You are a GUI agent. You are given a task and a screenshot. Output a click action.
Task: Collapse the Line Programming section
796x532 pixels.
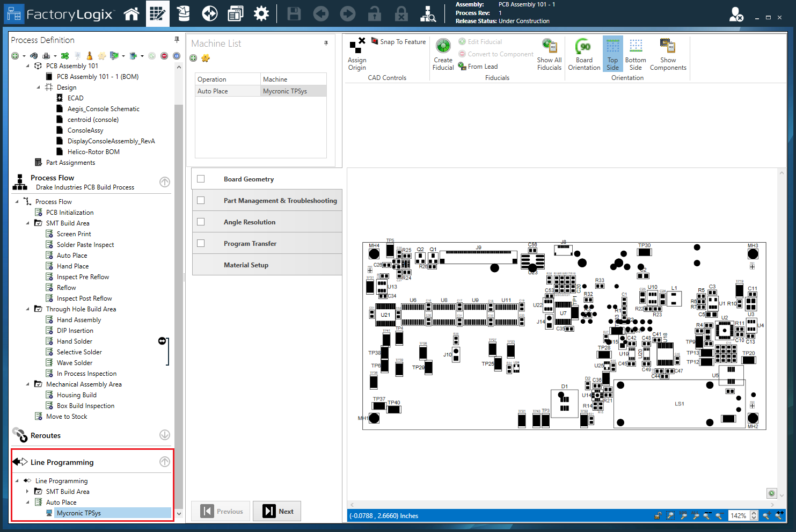(165, 462)
